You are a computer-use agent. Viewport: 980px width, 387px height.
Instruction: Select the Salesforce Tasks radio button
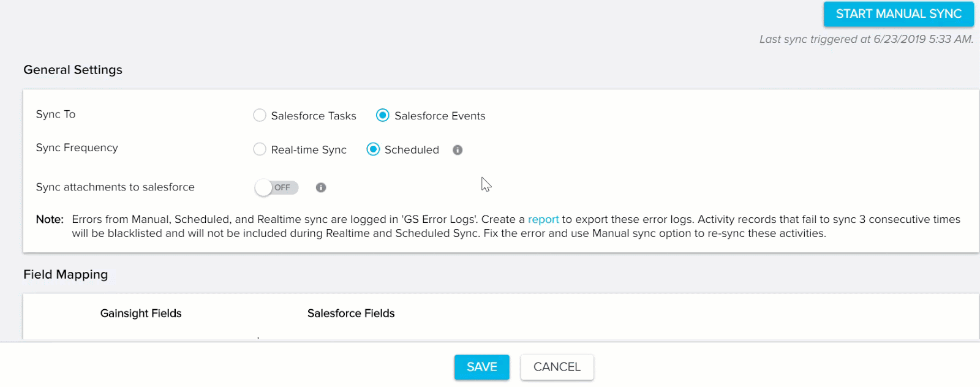click(x=260, y=115)
